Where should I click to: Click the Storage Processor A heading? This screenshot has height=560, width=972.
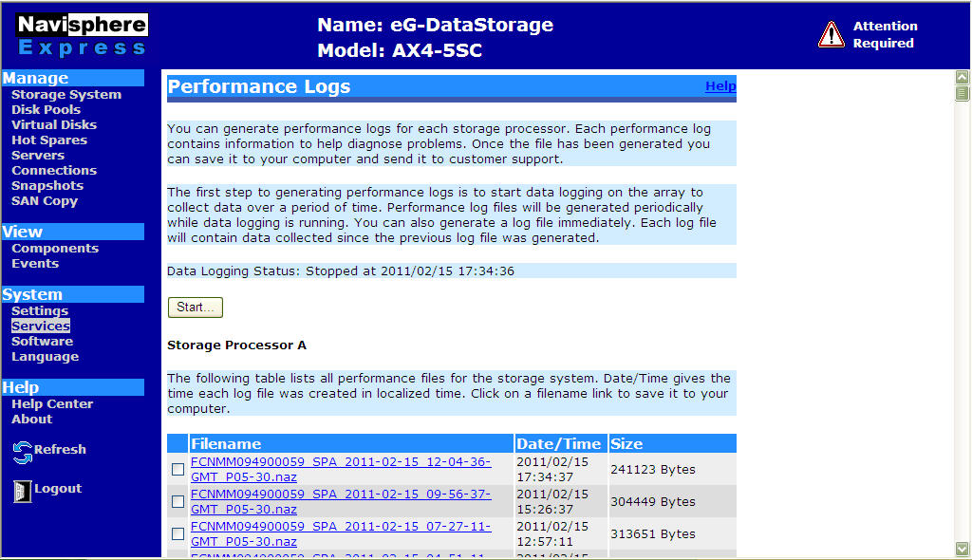236,345
